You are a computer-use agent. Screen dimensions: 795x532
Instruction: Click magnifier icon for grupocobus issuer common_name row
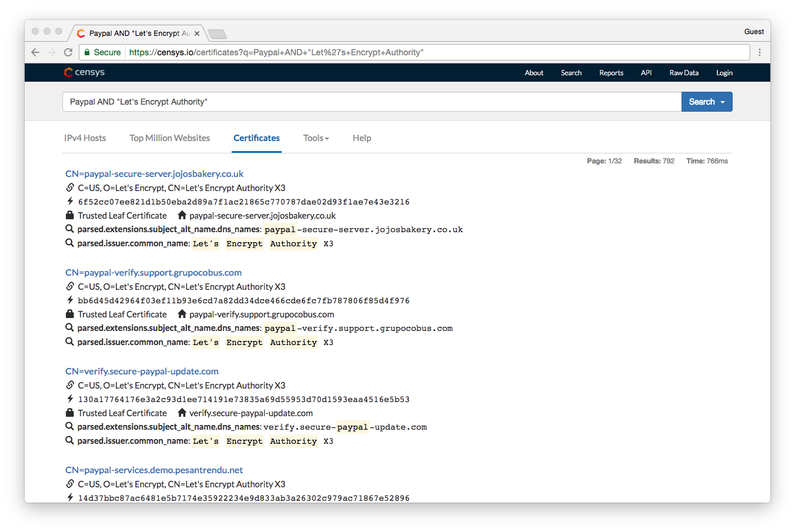point(69,342)
